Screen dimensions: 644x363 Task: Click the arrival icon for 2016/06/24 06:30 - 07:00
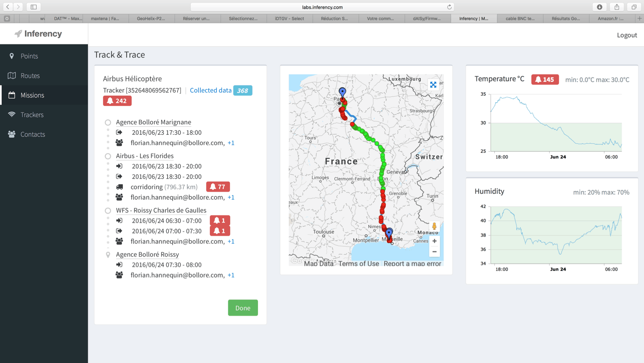pos(119,220)
